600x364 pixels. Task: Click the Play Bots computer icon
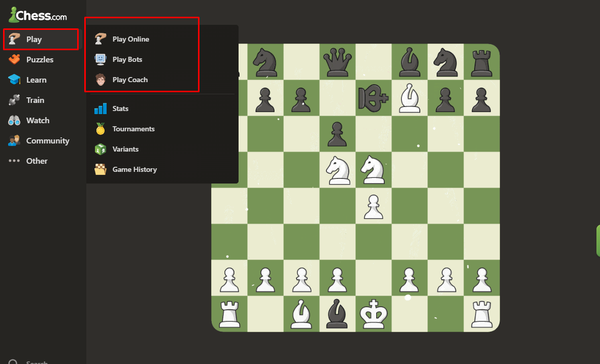(x=101, y=59)
